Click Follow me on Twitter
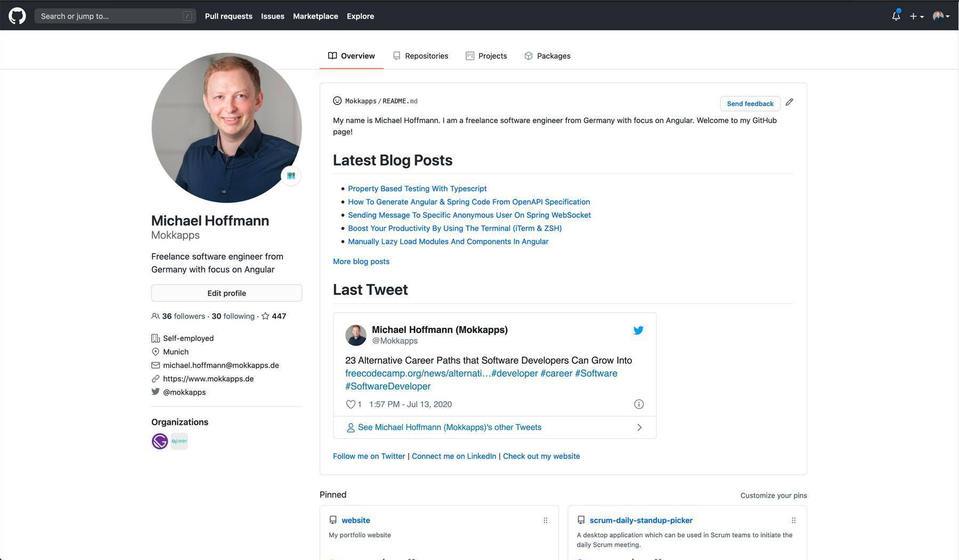This screenshot has height=560, width=959. pyautogui.click(x=369, y=456)
